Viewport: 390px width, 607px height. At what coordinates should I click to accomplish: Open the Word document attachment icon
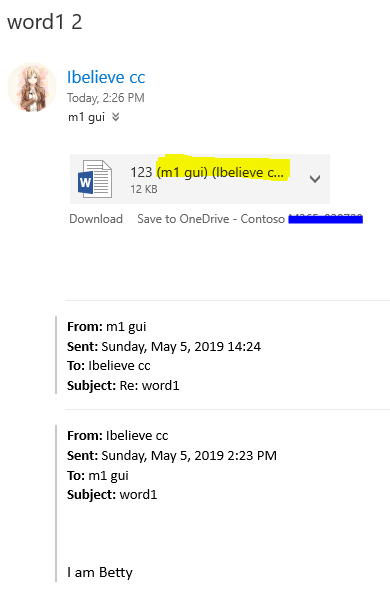pyautogui.click(x=95, y=179)
